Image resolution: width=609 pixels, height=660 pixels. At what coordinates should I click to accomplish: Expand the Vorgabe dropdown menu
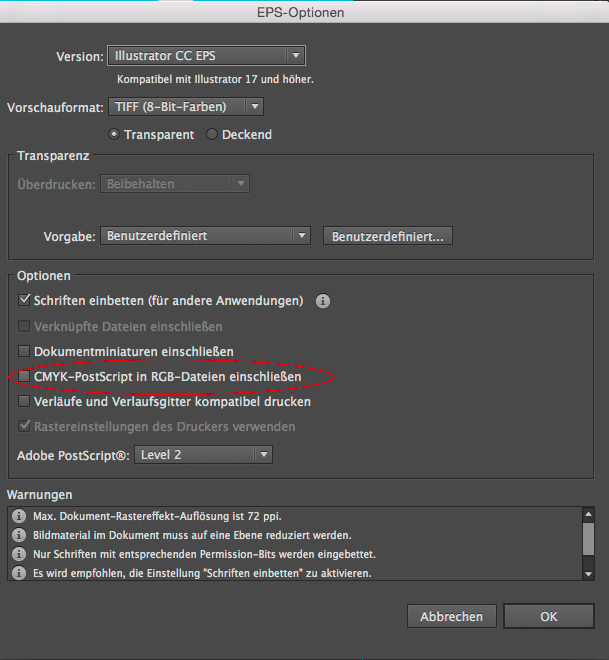coord(205,236)
